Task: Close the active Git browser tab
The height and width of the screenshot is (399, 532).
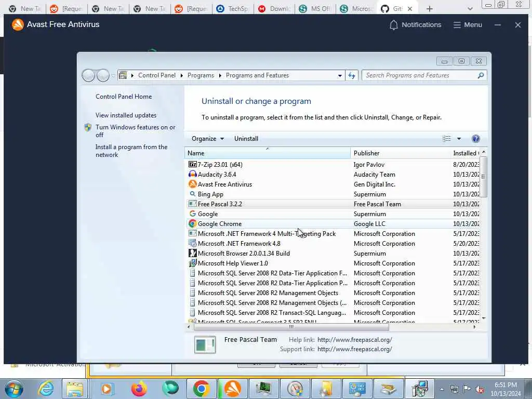Action: [x=409, y=9]
